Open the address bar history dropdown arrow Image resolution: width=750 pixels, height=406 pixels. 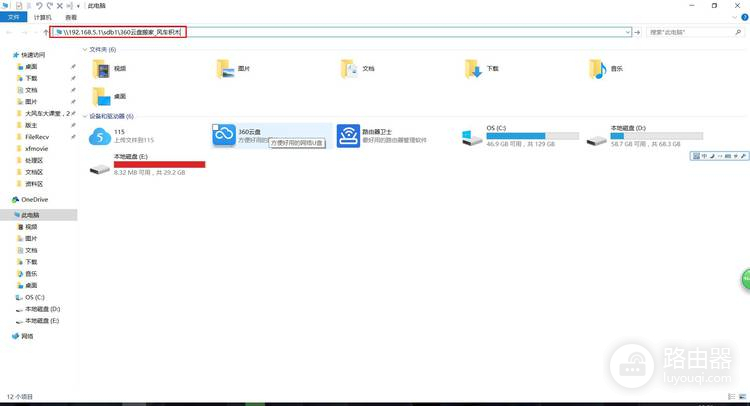pos(628,32)
